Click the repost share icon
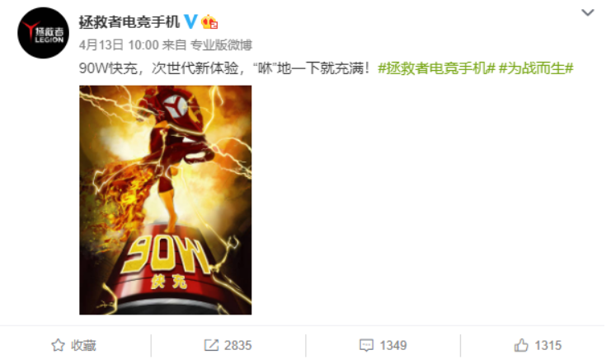 tap(211, 345)
